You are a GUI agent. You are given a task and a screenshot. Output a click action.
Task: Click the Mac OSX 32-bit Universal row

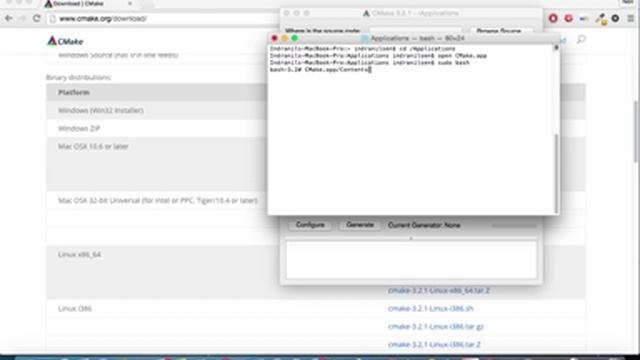click(x=158, y=200)
